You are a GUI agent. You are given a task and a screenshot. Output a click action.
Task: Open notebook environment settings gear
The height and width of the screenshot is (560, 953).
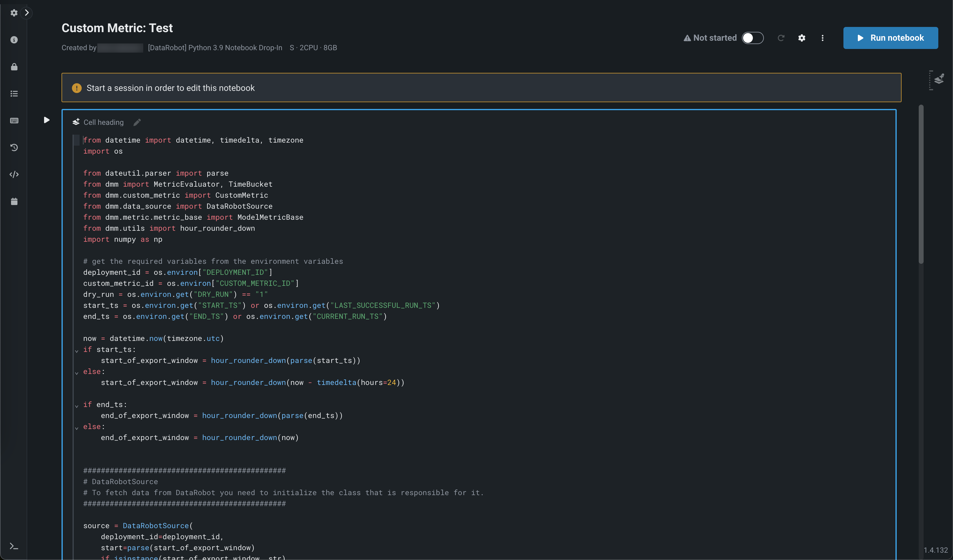802,38
